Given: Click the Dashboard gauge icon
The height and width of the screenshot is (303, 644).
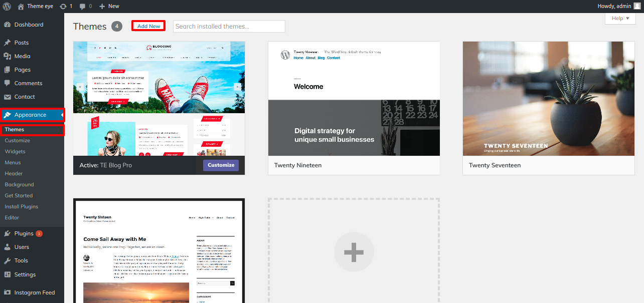Looking at the screenshot, I should pos(7,25).
